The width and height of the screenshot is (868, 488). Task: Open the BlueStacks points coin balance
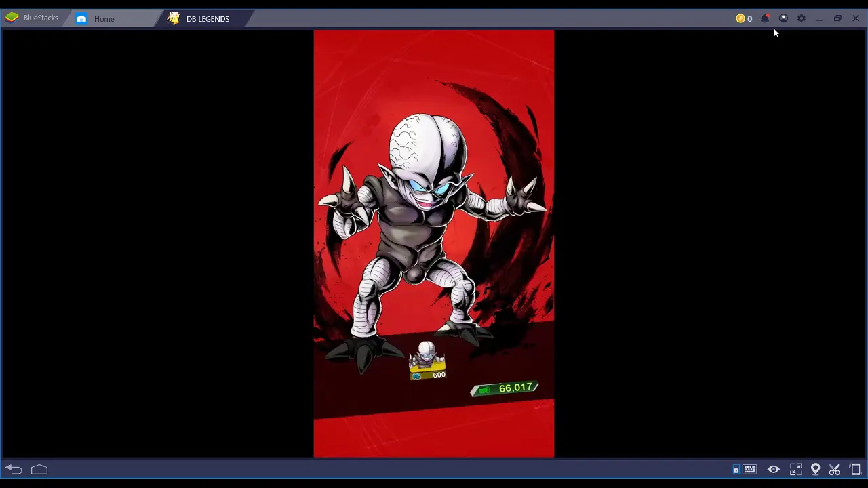pos(744,18)
